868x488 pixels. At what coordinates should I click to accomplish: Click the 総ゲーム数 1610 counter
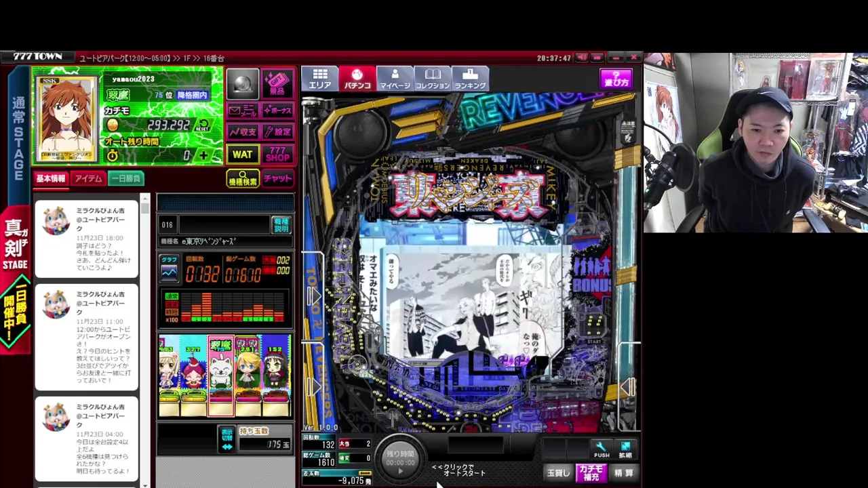pyautogui.click(x=319, y=459)
